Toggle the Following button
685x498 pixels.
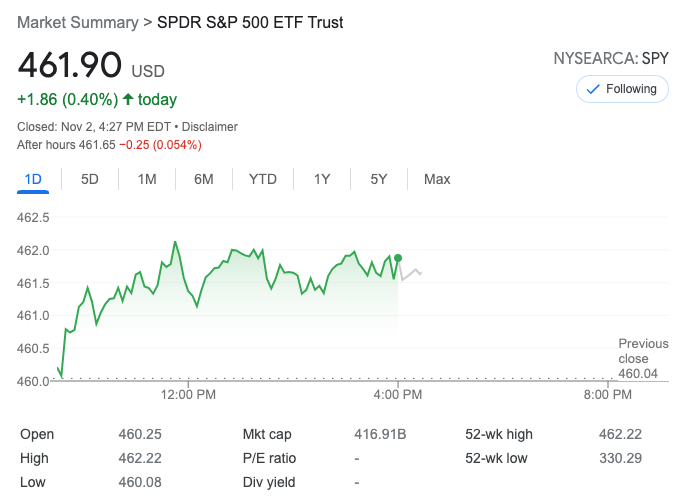click(622, 89)
